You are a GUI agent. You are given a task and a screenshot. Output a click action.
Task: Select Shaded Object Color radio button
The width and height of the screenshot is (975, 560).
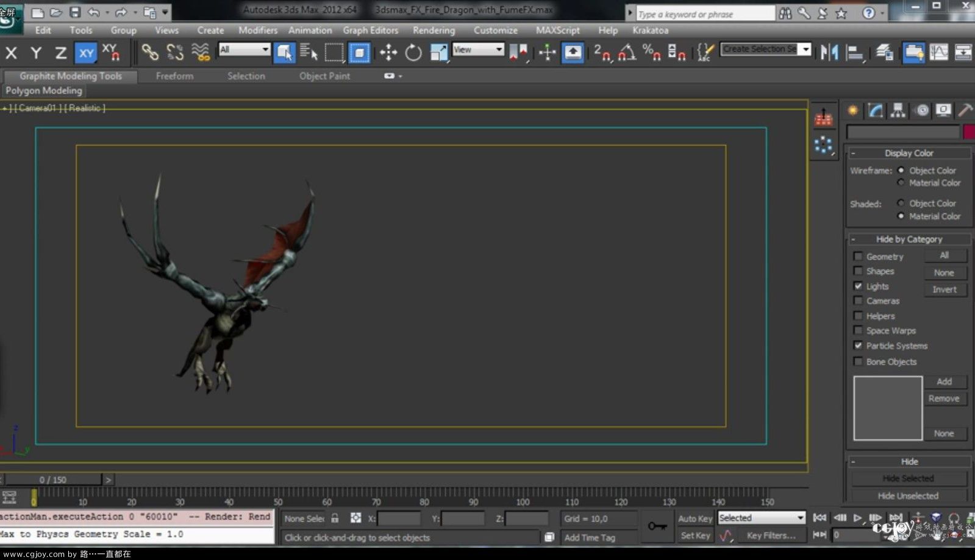901,203
